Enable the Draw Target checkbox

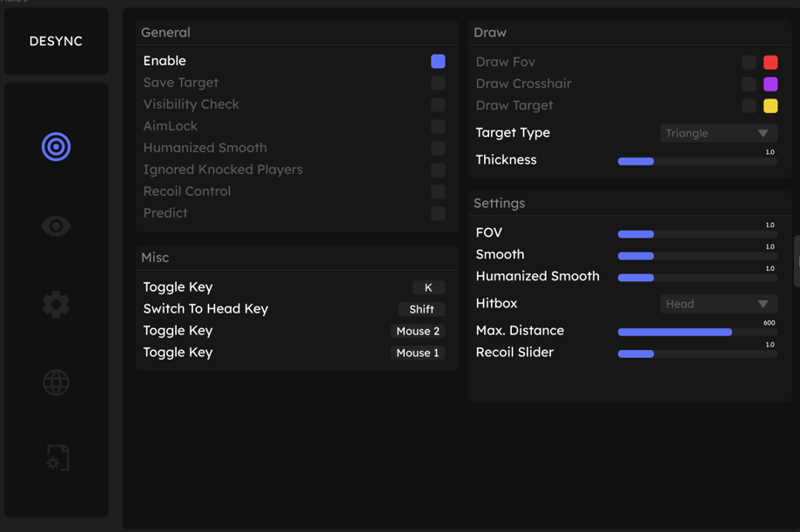749,105
